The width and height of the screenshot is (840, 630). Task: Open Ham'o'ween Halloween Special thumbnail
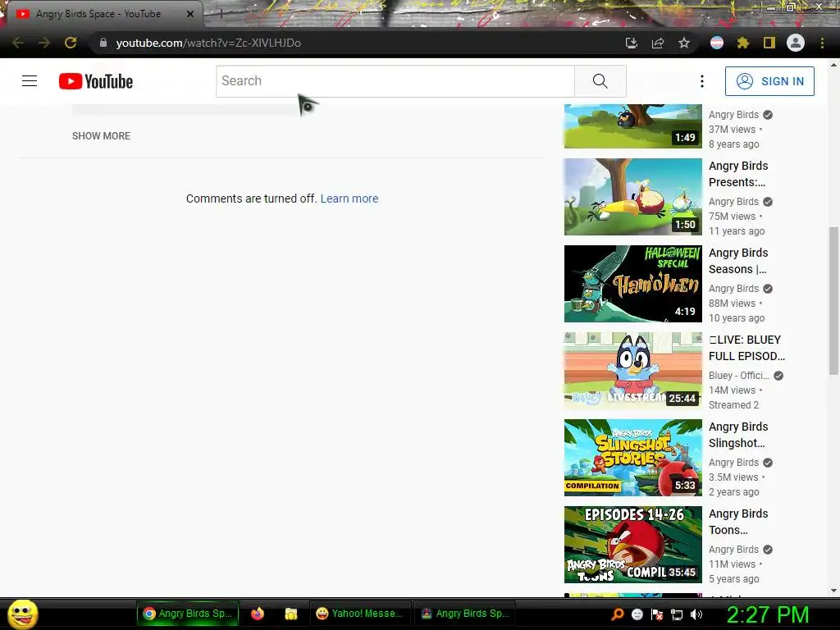tap(632, 284)
